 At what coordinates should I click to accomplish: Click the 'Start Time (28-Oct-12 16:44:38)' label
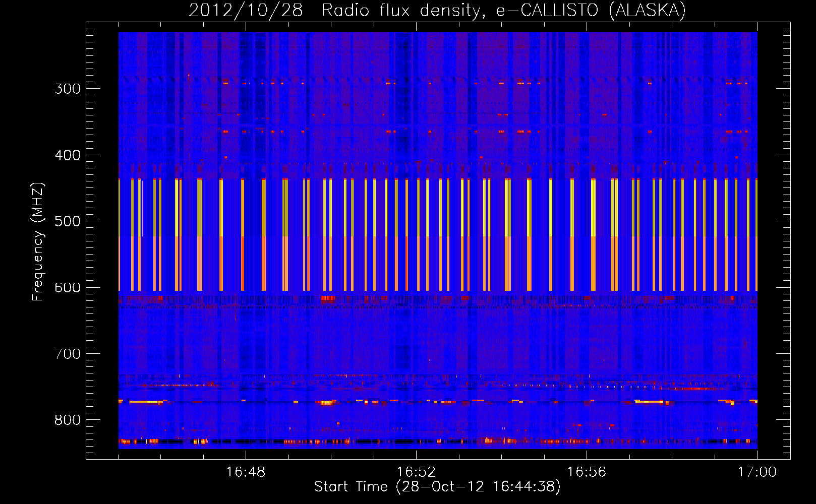(437, 487)
